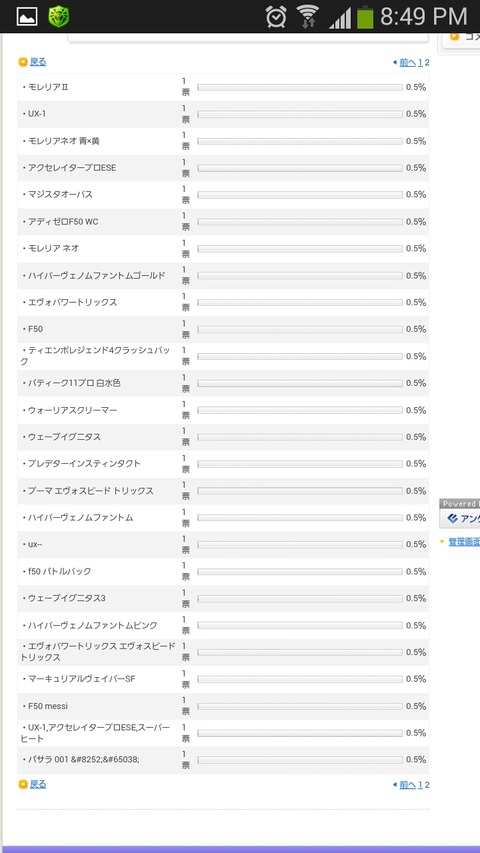Viewport: 480px width, 853px height.
Task: Open page 1 in top pagination
Action: (x=420, y=63)
